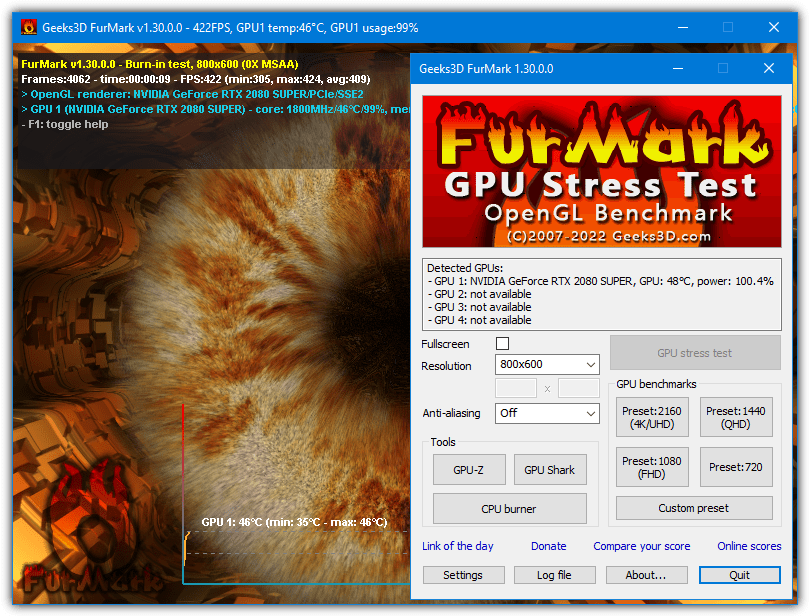The width and height of the screenshot is (810, 616).
Task: Click the custom width input field
Action: (516, 388)
